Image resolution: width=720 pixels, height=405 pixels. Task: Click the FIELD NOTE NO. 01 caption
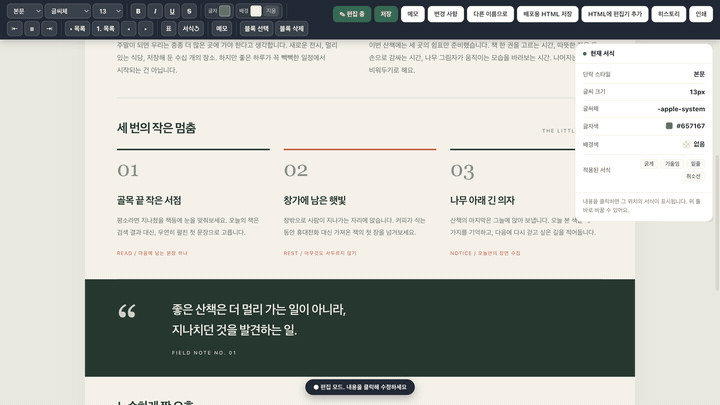click(204, 353)
